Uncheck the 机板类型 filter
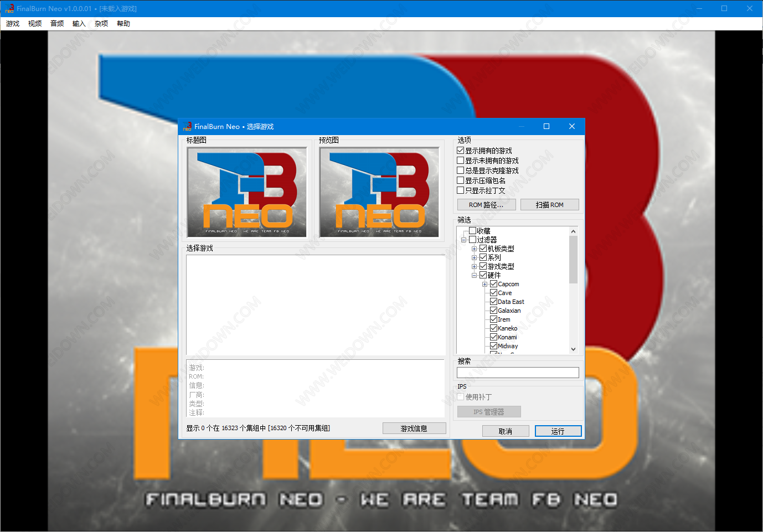The height and width of the screenshot is (532, 763). (483, 249)
